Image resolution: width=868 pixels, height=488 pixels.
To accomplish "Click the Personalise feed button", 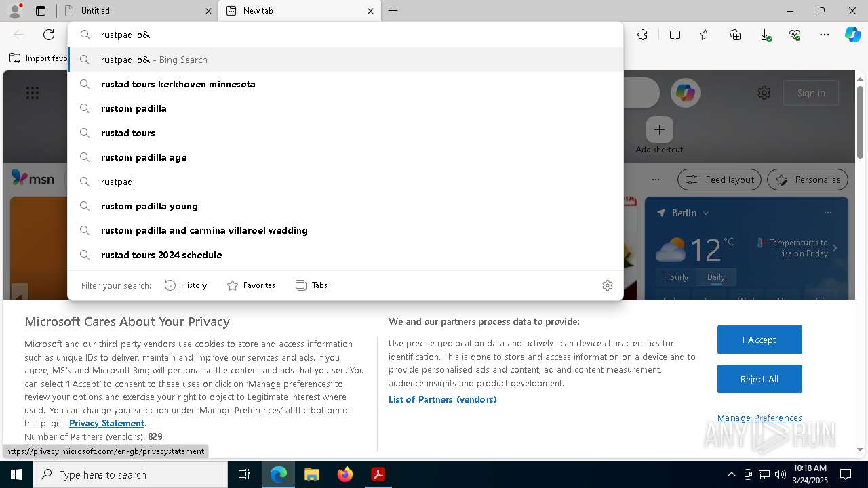I will 808,180.
